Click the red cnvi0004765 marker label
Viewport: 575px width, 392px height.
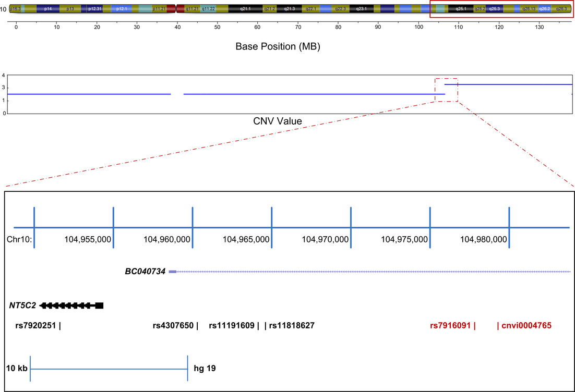tap(526, 325)
